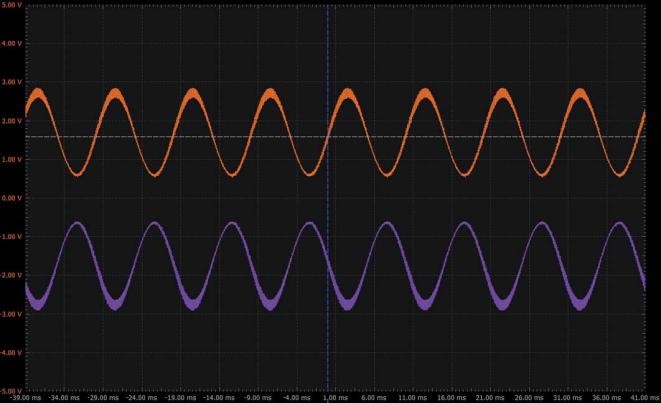This screenshot has width=661, height=403.
Task: Click the 1.00 V vertical axis label
Action: click(11, 160)
